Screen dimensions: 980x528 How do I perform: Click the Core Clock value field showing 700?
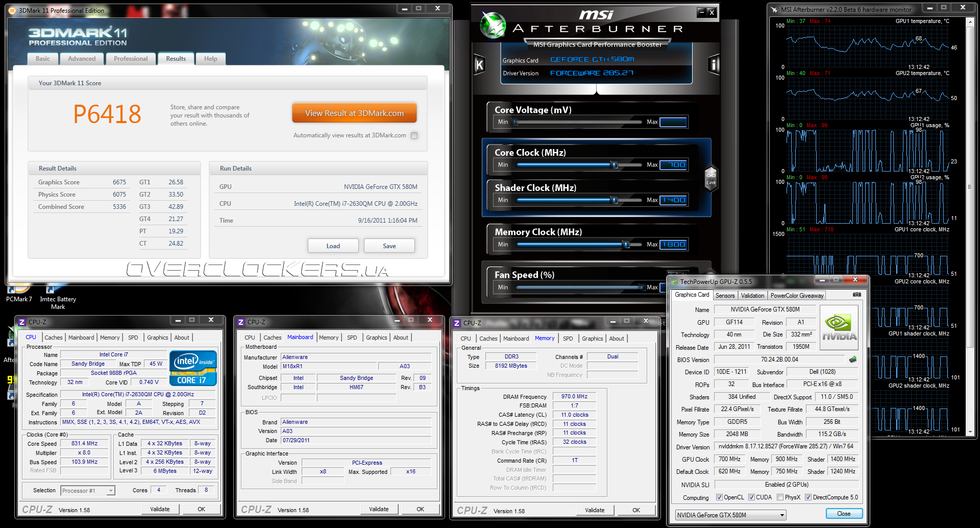(673, 165)
